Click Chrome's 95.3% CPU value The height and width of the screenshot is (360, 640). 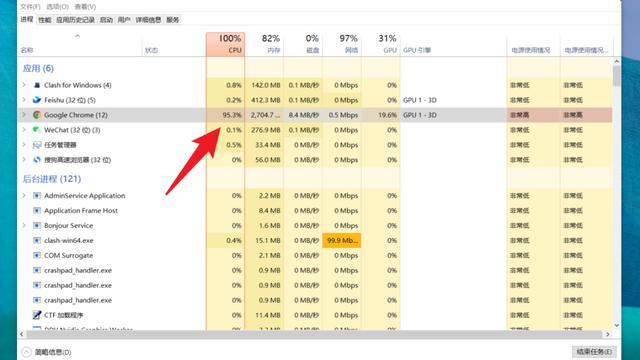click(232, 115)
